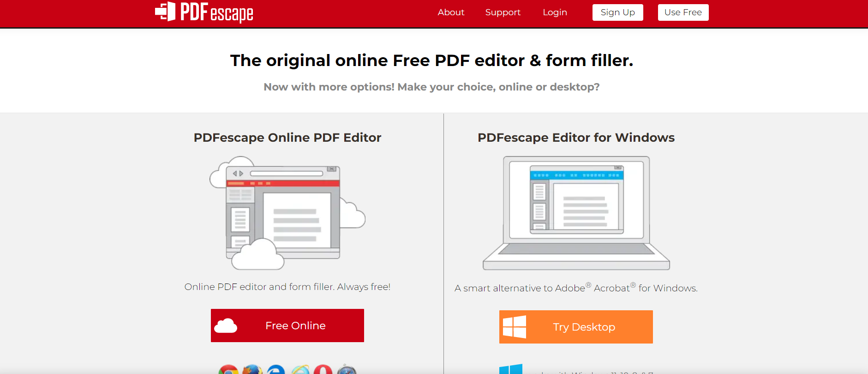Click the Free Online red button
The image size is (868, 374).
point(287,326)
